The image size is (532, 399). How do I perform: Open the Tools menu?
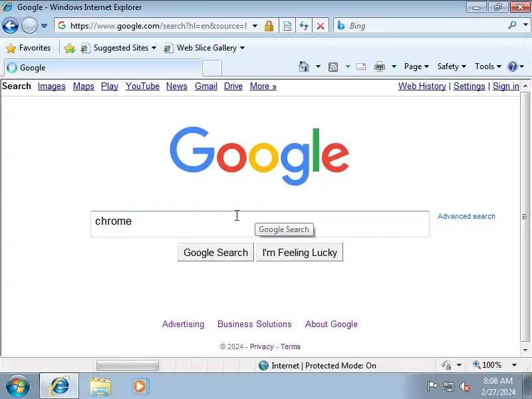[x=488, y=66]
